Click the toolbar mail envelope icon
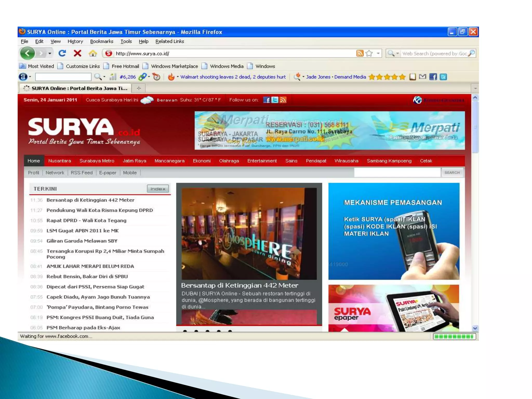The image size is (532, 399). (423, 77)
